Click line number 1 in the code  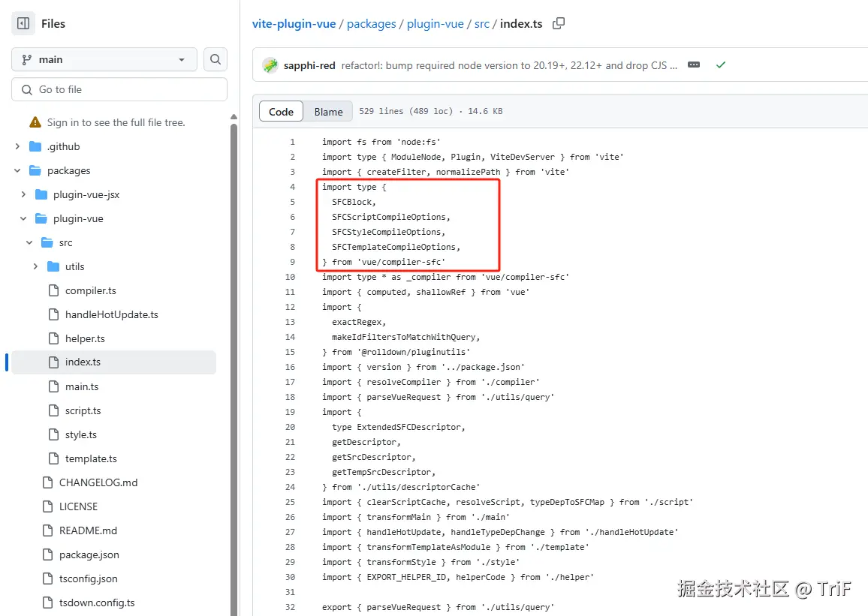point(292,142)
